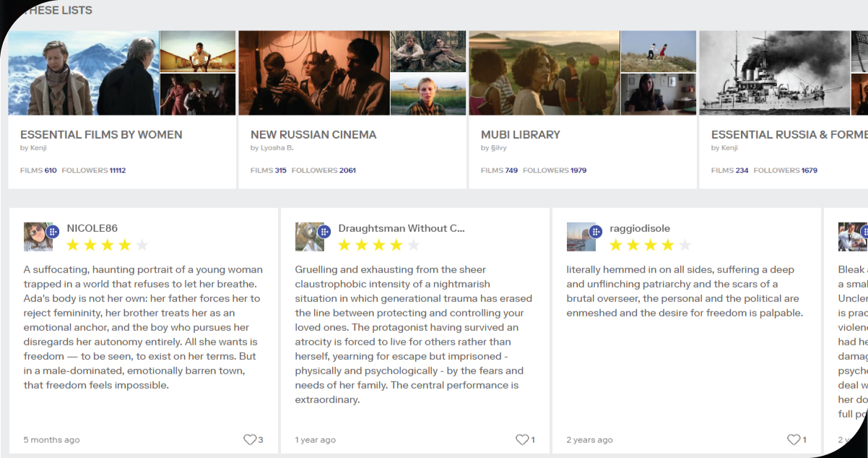The image size is (868, 458).
Task: Open the New Russian Cinema list title
Action: coord(313,134)
